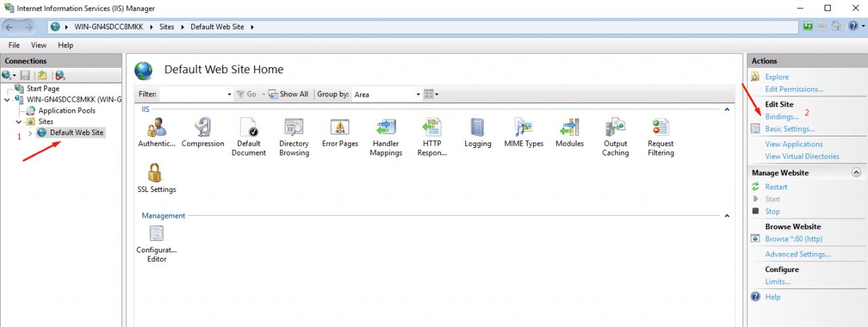Open Directory Browsing feature

[294, 137]
